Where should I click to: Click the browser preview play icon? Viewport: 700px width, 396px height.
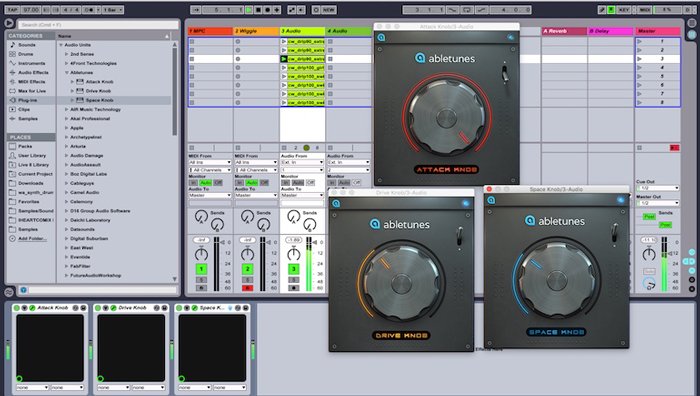(x=8, y=23)
